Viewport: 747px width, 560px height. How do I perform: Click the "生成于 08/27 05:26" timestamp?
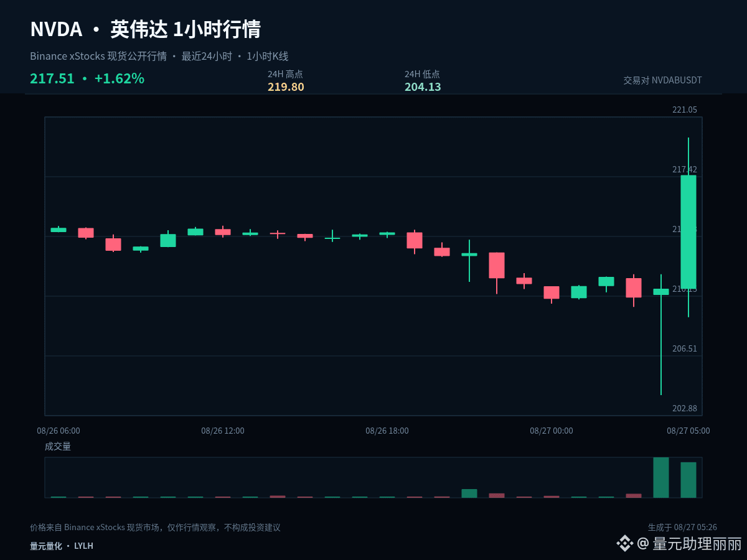[x=682, y=527]
